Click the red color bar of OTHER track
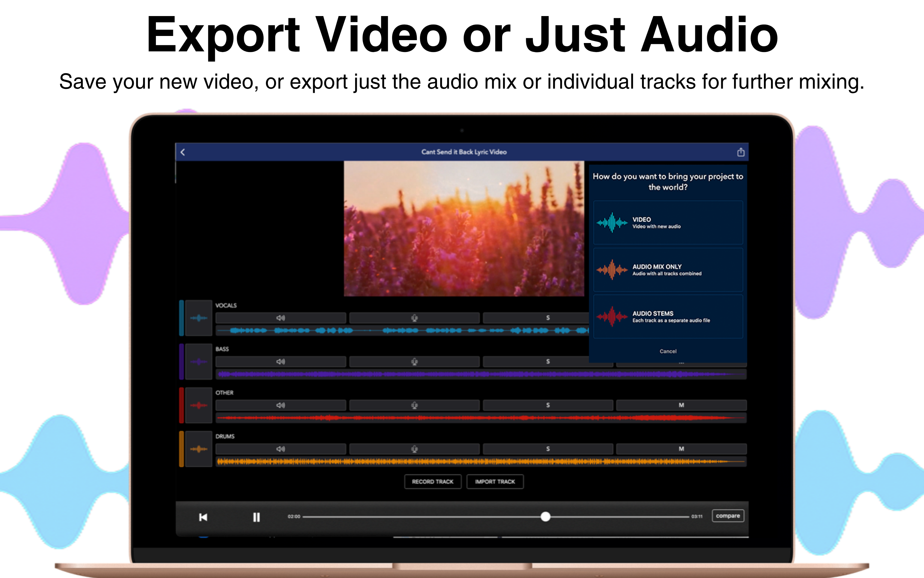924x578 pixels. [181, 405]
